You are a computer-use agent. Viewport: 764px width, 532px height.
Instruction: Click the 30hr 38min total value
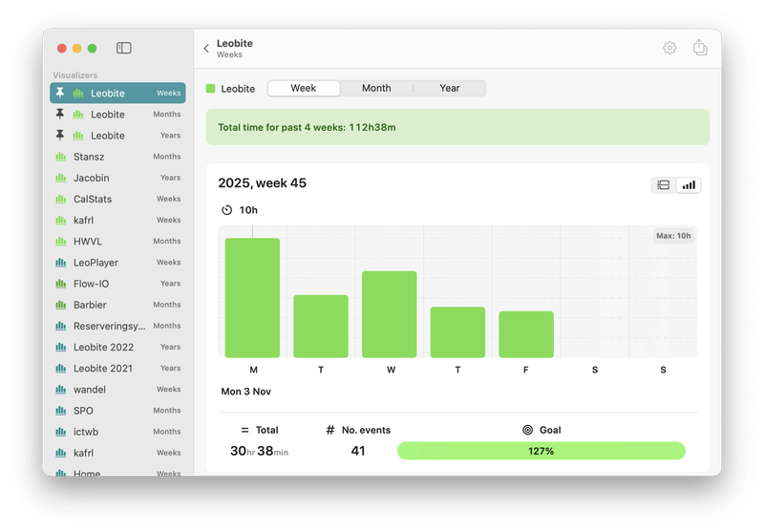point(259,451)
